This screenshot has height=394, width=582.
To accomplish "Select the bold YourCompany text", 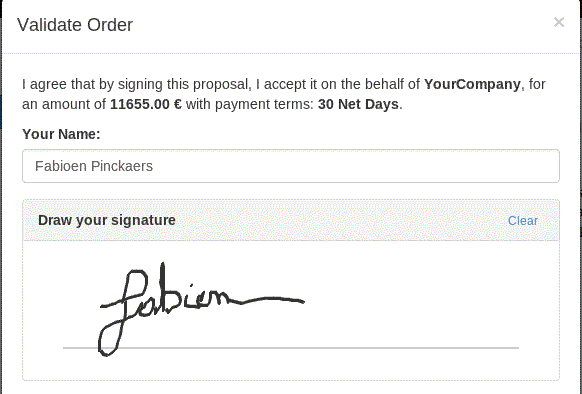I will pyautogui.click(x=472, y=84).
